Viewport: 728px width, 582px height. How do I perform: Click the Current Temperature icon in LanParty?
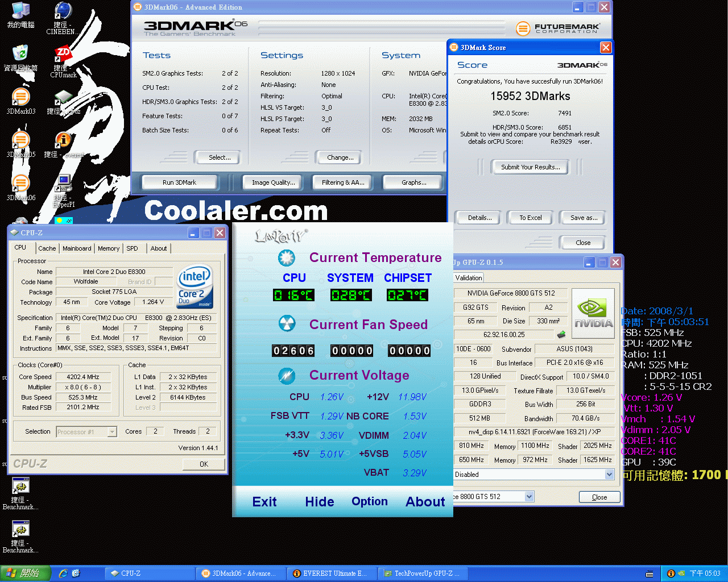point(287,258)
